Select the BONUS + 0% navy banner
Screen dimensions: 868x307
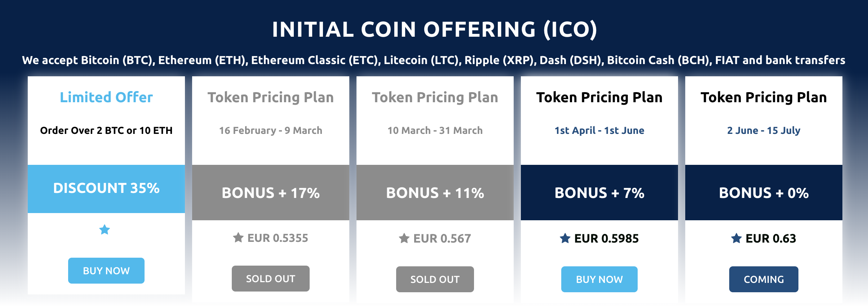(764, 193)
